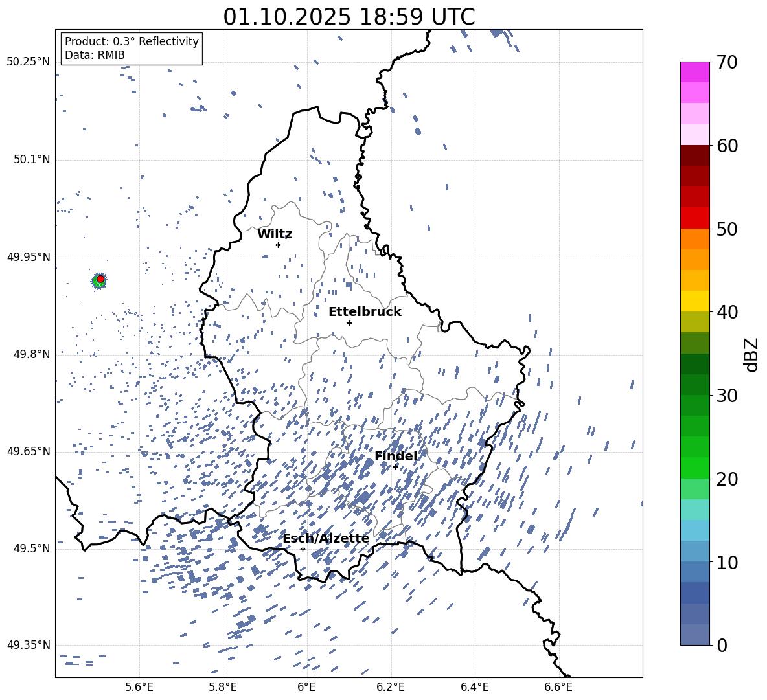This screenshot has height=700, width=767.
Task: Click the red radar site marker
Action: coord(100,279)
